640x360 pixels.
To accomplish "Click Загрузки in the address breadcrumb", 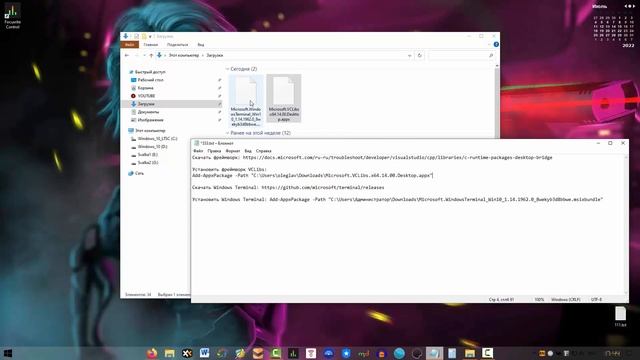I will pyautogui.click(x=215, y=55).
